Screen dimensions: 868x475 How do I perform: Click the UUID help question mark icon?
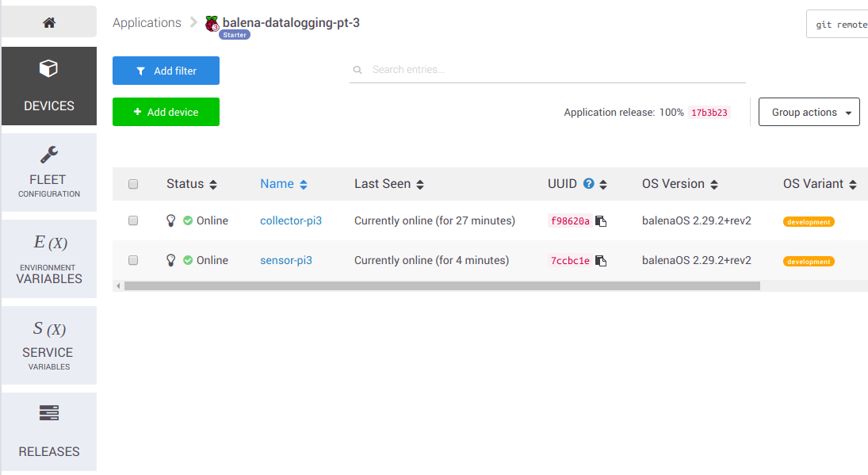click(x=589, y=184)
